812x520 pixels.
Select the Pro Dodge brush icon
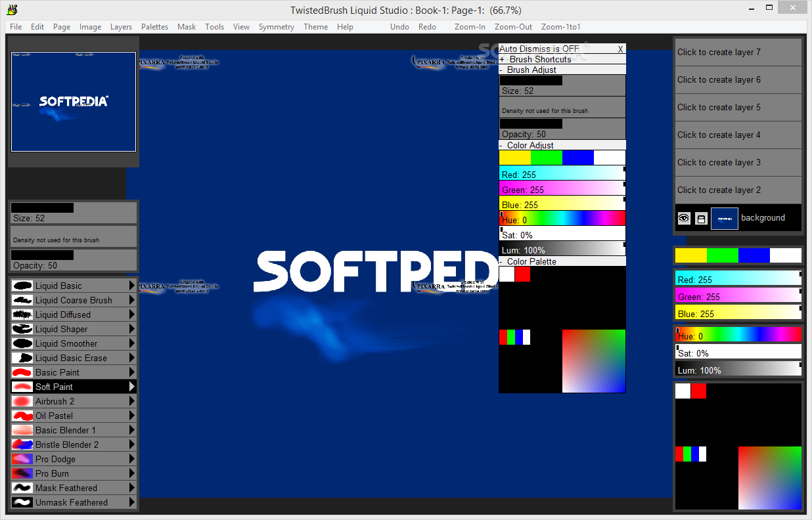pyautogui.click(x=22, y=459)
